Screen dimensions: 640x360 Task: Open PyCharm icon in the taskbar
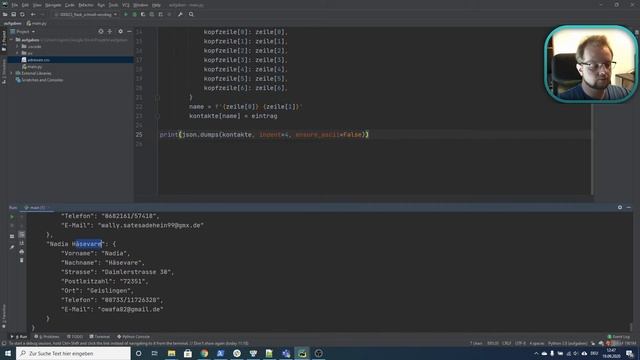[x=302, y=353]
